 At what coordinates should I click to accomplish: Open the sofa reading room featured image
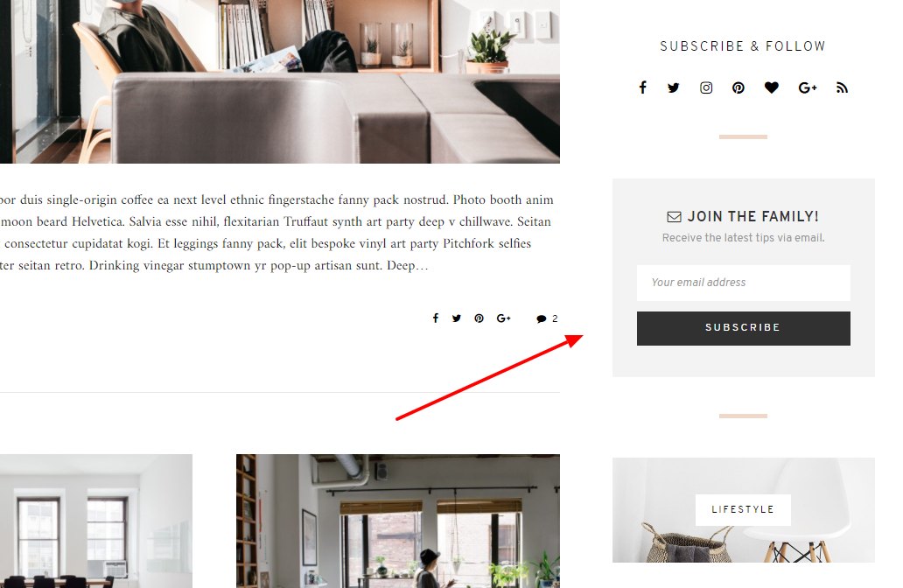point(280,81)
